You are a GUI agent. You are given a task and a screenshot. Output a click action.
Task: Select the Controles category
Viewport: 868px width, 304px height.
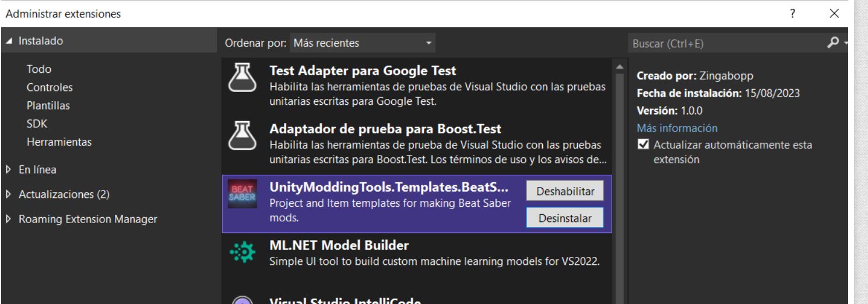50,88
